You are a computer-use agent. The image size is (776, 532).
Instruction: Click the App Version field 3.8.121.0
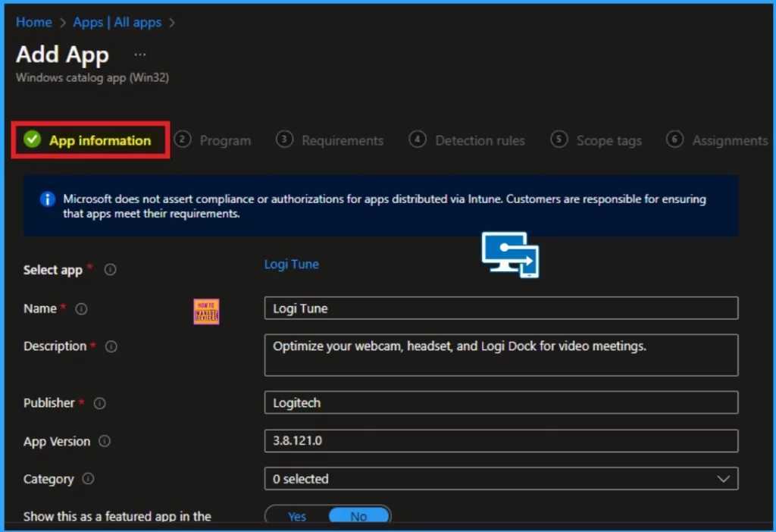[502, 440]
